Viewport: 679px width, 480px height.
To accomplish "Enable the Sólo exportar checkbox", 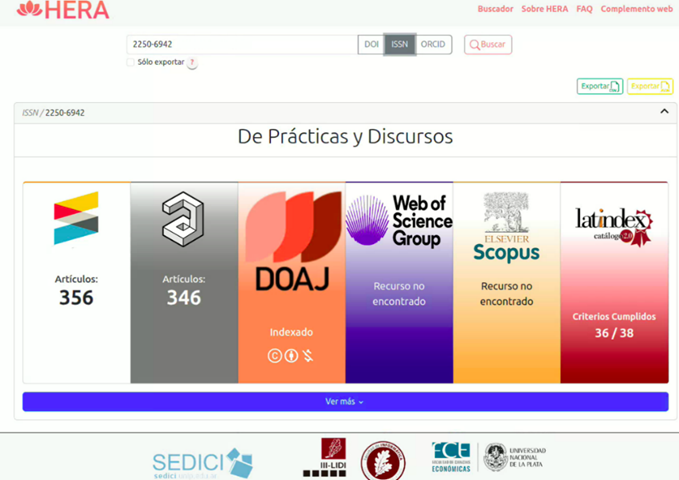I will pos(130,62).
